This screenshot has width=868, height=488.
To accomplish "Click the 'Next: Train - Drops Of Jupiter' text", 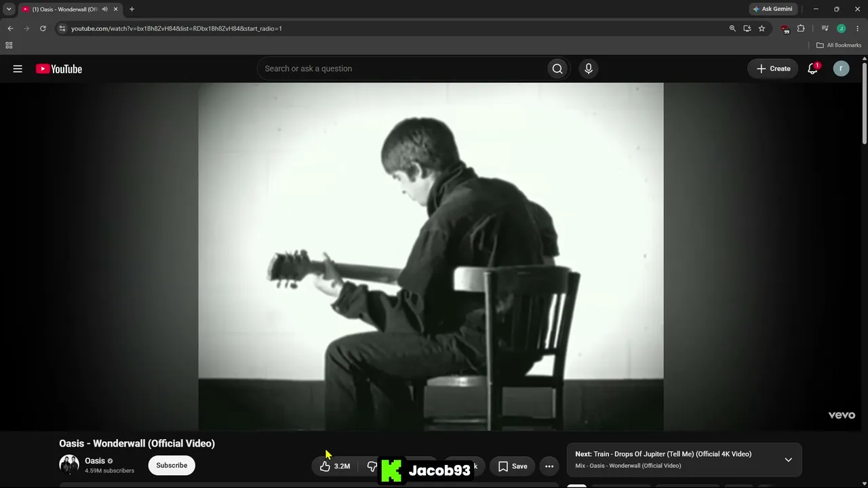I will [x=663, y=454].
